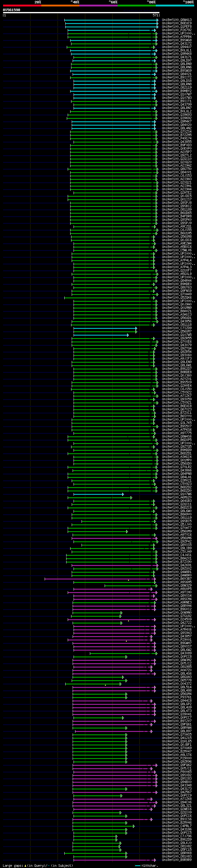Screen dimensions: 197x868
Task: Click the purple alignment bar for UniRef100_B6V3B7
Action: [x=100, y=579]
